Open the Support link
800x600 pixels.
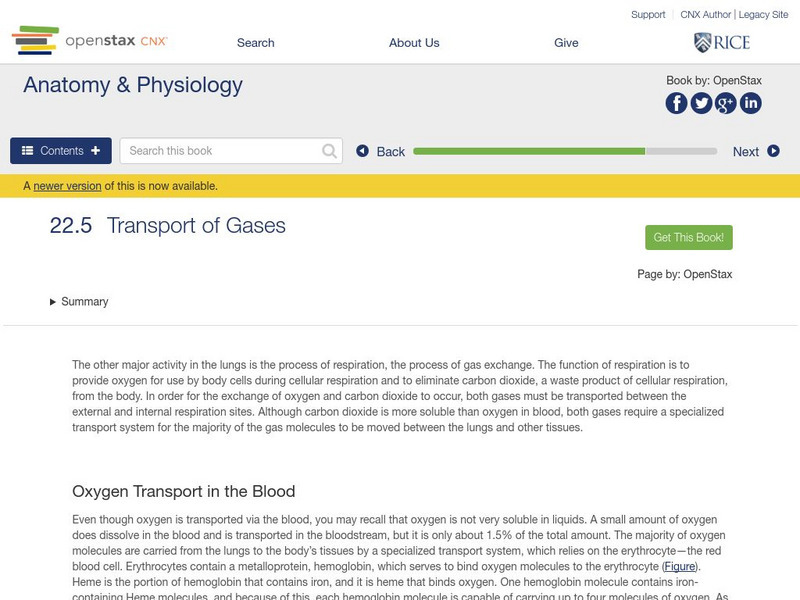click(648, 15)
